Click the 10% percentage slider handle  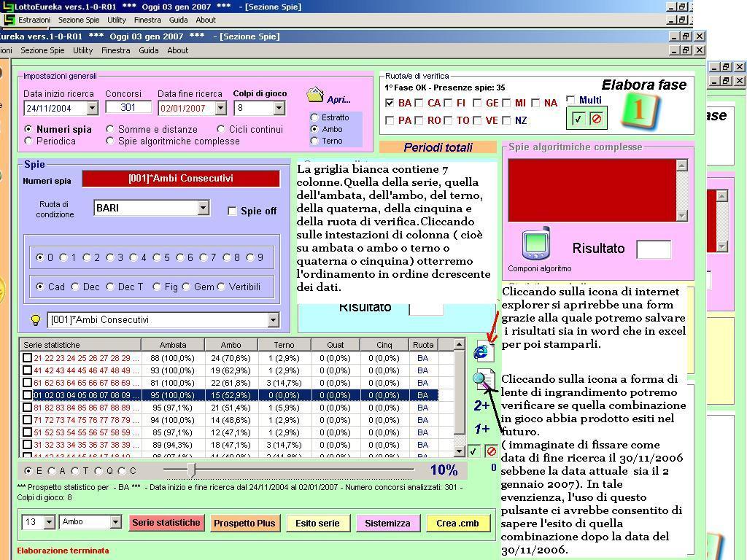click(x=192, y=470)
